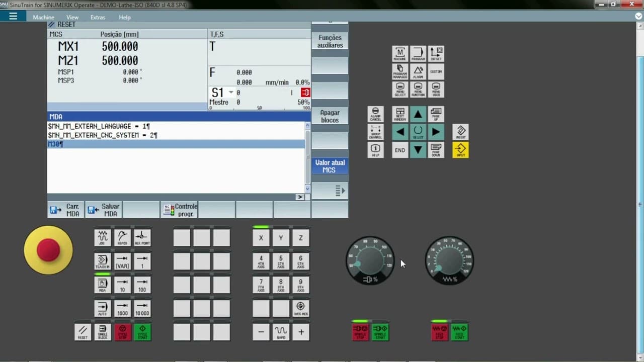Toggle the green SPINDLE START key

(x=380, y=332)
